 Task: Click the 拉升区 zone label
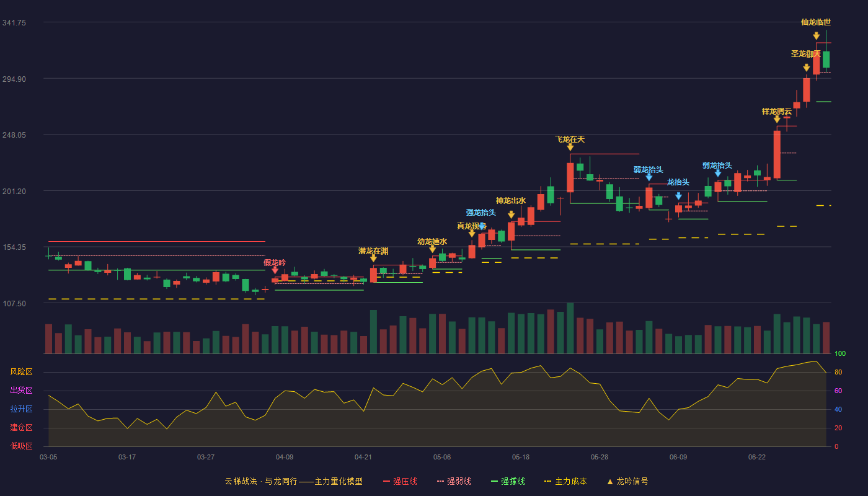point(22,409)
